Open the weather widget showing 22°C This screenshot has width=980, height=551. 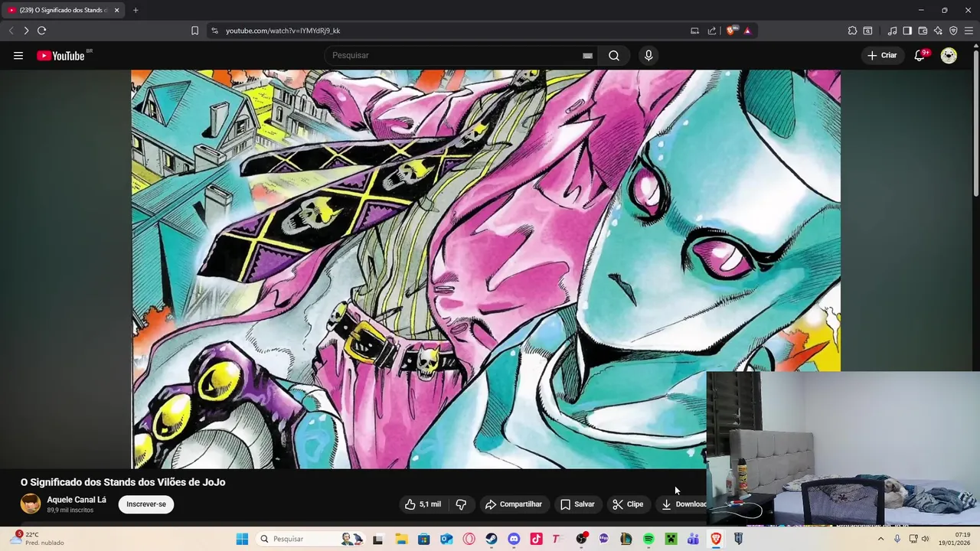pyautogui.click(x=37, y=539)
